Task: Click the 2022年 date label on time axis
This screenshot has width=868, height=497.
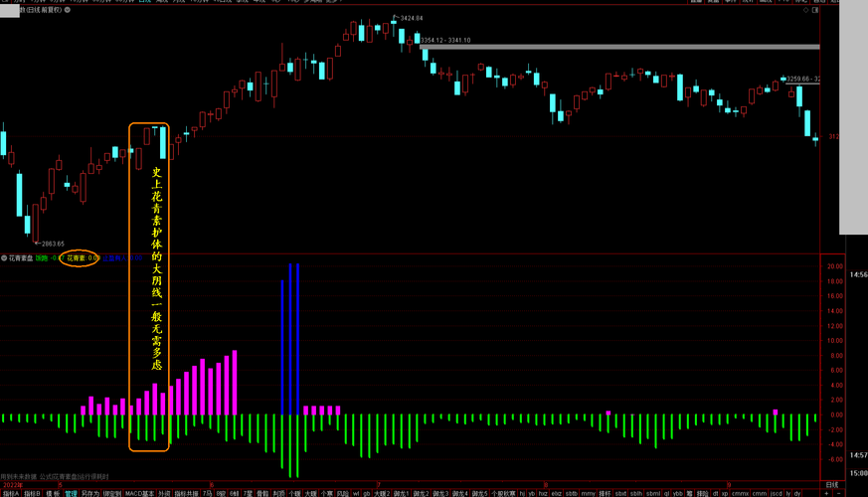Action: (x=12, y=485)
